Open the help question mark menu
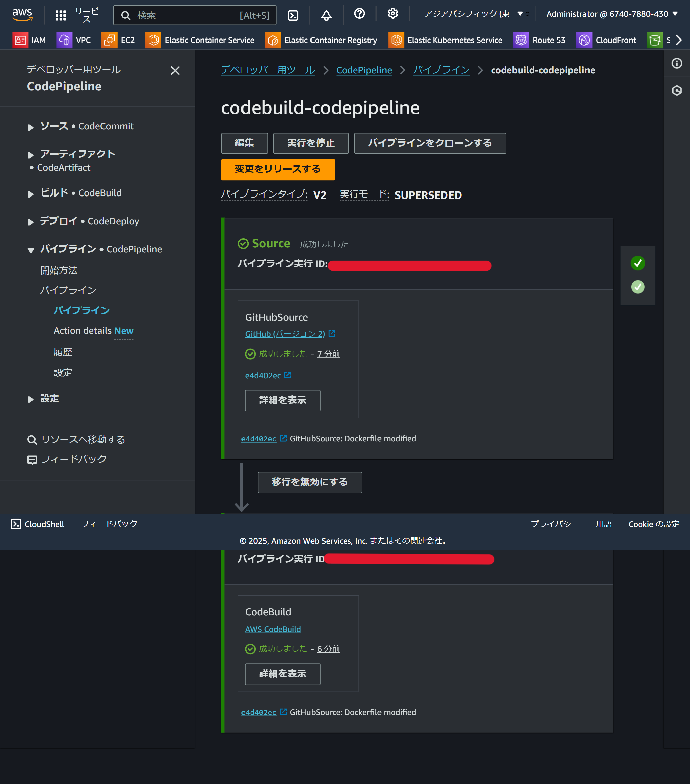 [359, 14]
